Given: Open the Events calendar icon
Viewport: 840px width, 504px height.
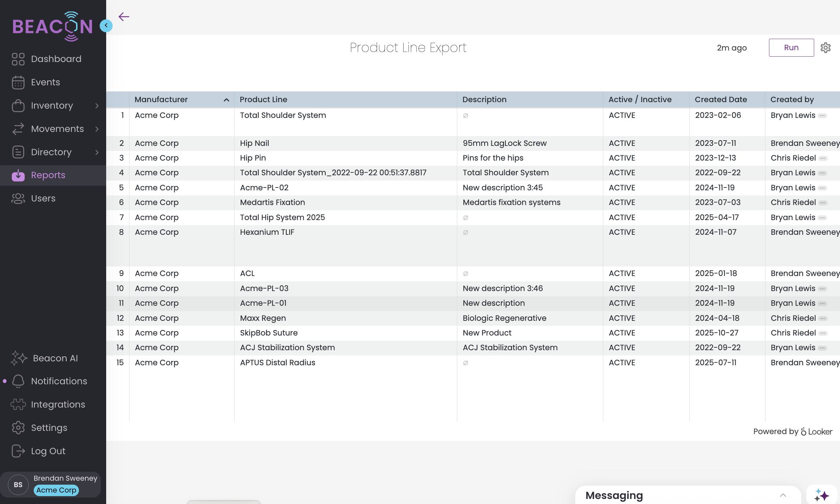Looking at the screenshot, I should click(18, 82).
